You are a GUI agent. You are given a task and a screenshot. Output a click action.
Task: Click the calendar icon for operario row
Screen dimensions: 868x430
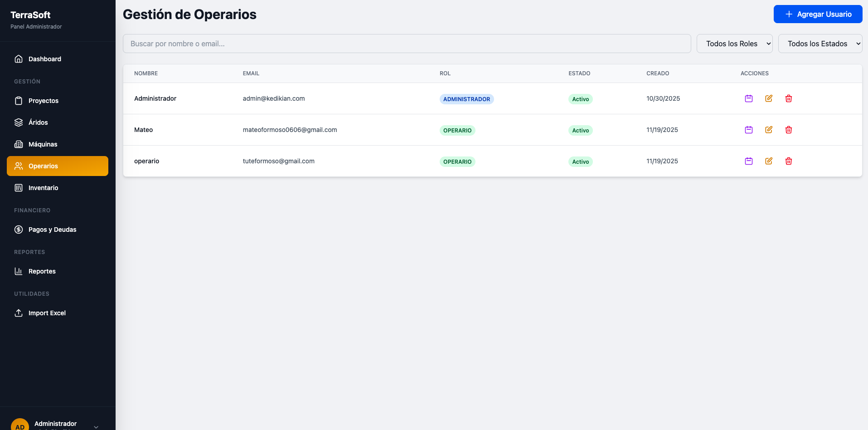[748, 161]
